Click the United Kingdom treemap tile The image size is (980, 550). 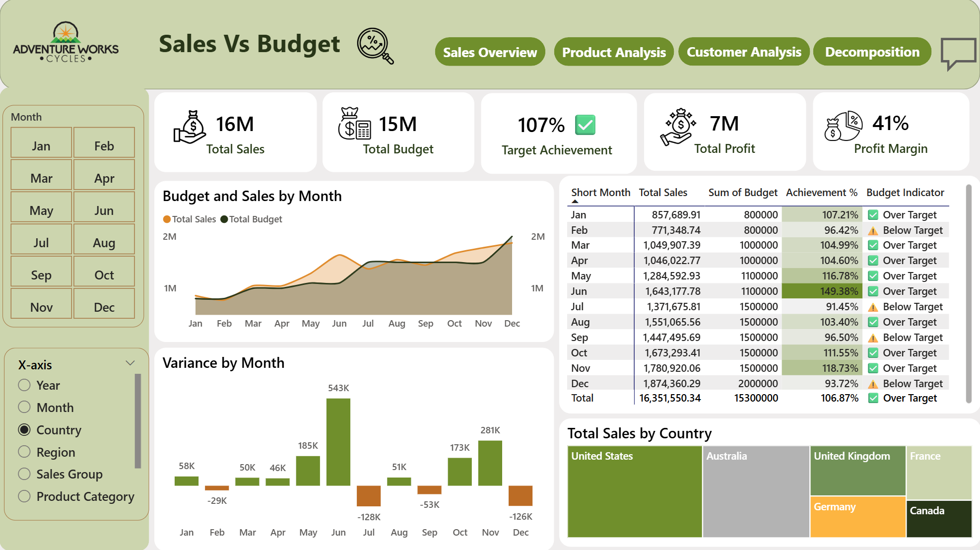[858, 471]
